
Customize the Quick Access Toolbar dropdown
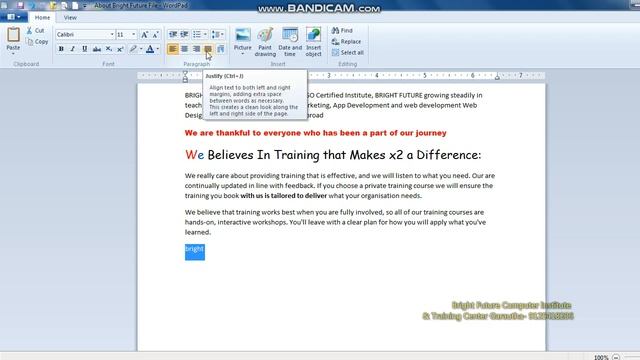click(84, 6)
